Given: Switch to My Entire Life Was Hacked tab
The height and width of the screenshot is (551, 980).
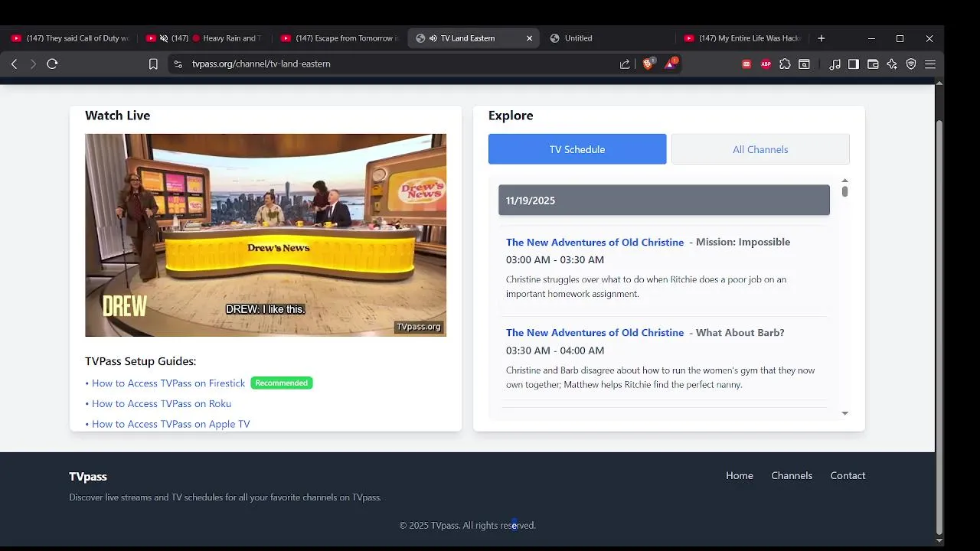Looking at the screenshot, I should (743, 38).
